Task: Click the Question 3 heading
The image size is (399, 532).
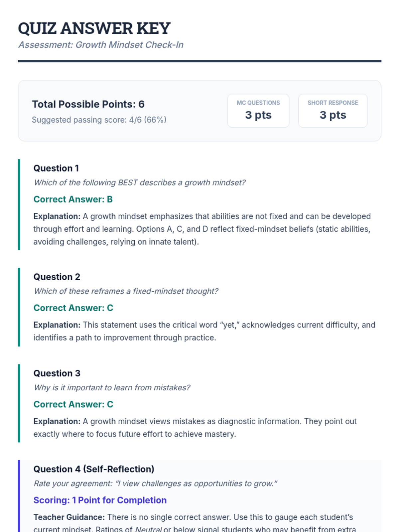Action: click(57, 373)
